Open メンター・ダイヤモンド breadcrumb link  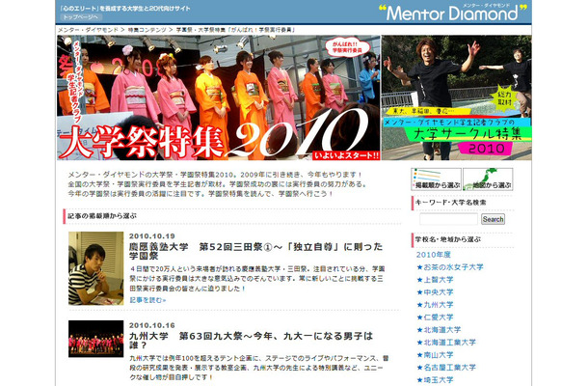88,30
